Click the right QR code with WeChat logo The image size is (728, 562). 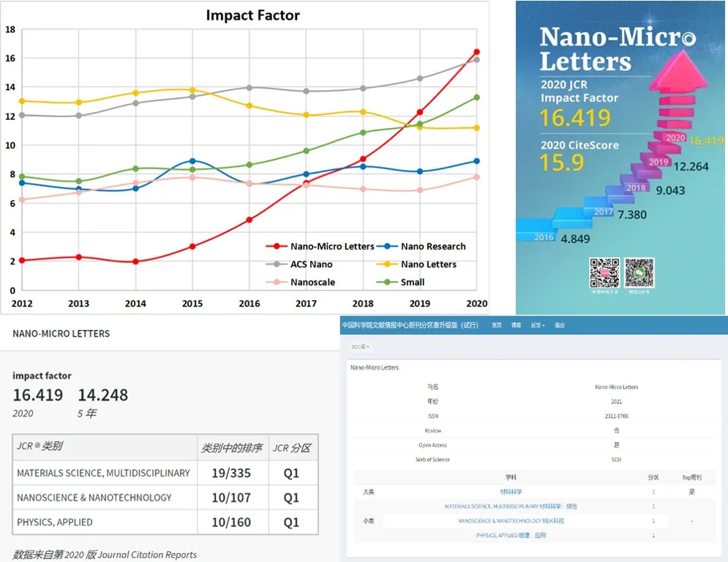click(639, 273)
